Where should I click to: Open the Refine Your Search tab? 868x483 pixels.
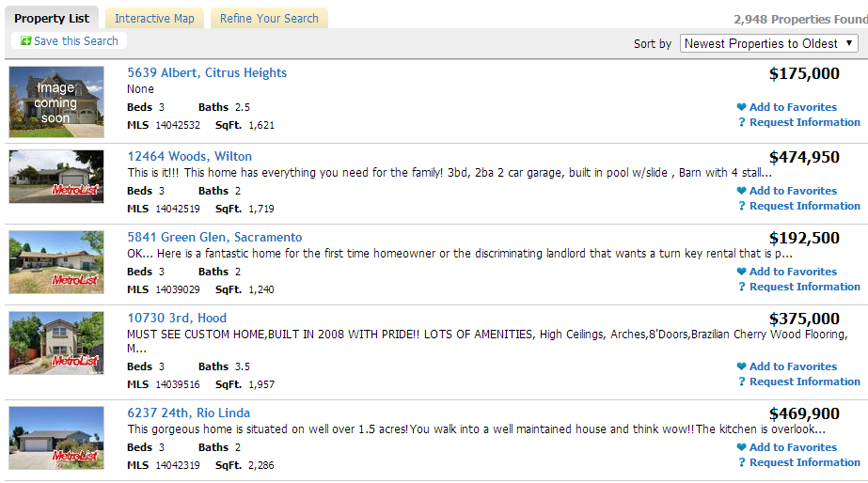[x=269, y=19]
